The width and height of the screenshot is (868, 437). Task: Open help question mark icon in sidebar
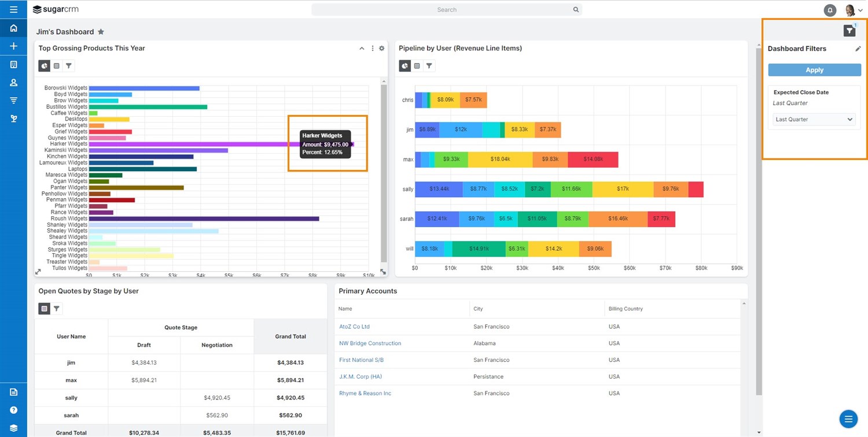point(13,410)
